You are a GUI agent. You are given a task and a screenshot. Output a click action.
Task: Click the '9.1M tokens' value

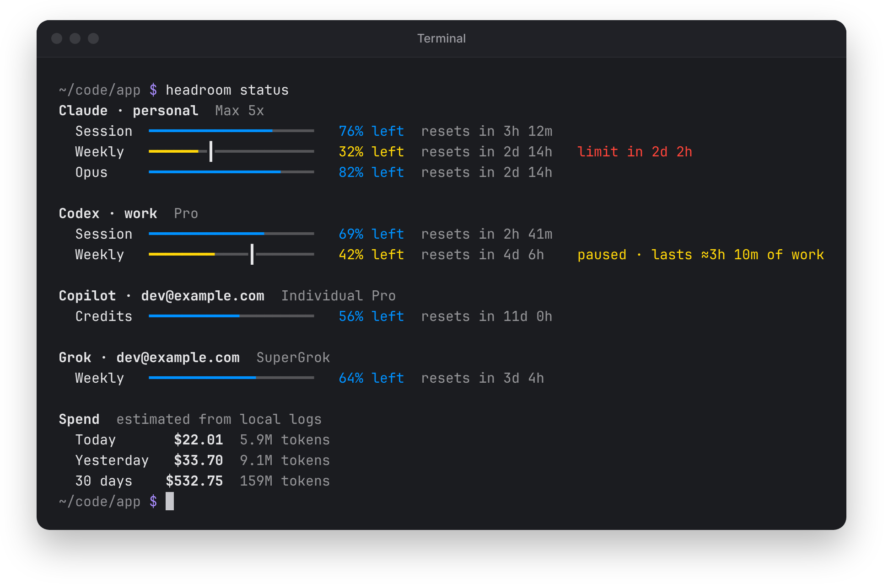pos(285,460)
